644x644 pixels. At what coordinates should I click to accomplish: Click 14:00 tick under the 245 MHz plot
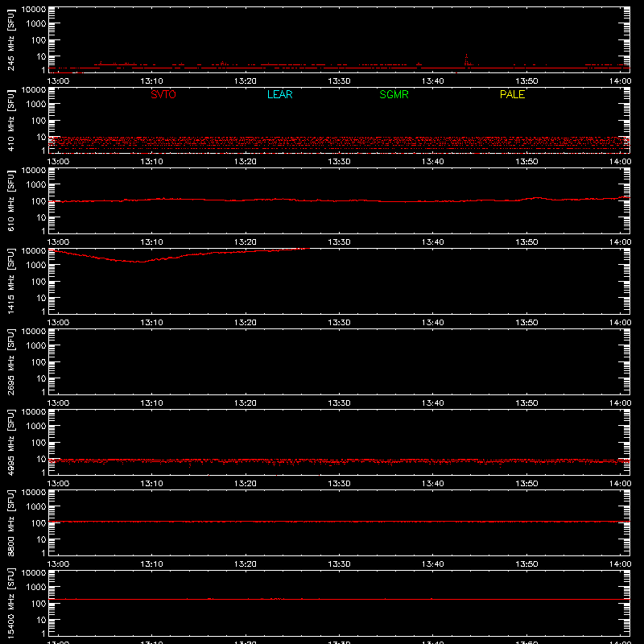(x=620, y=81)
